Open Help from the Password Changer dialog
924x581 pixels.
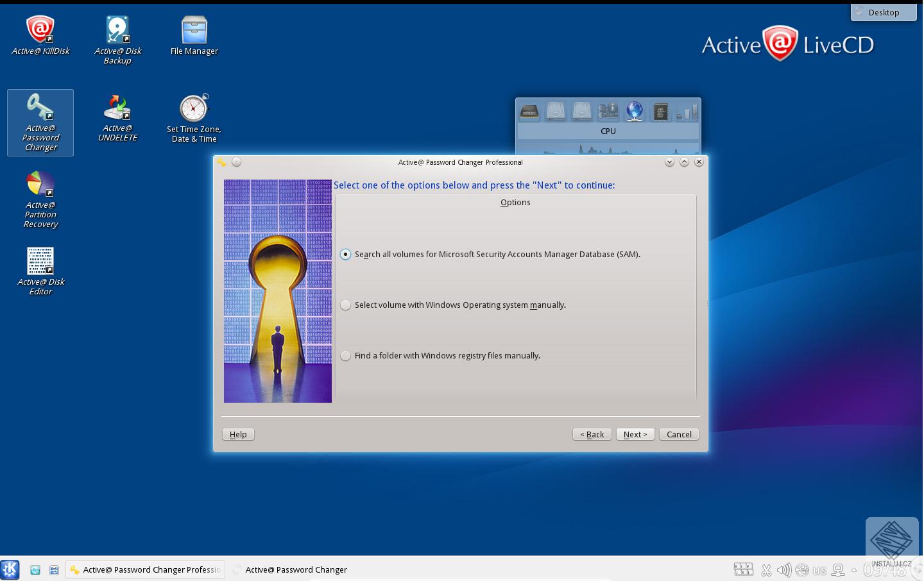[238, 434]
